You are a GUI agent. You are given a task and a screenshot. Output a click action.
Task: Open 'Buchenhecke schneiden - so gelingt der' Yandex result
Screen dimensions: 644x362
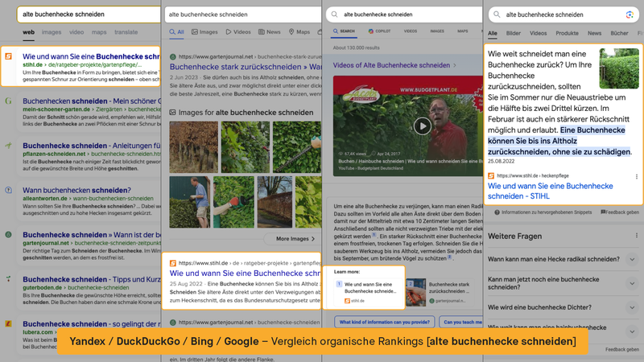(x=92, y=324)
